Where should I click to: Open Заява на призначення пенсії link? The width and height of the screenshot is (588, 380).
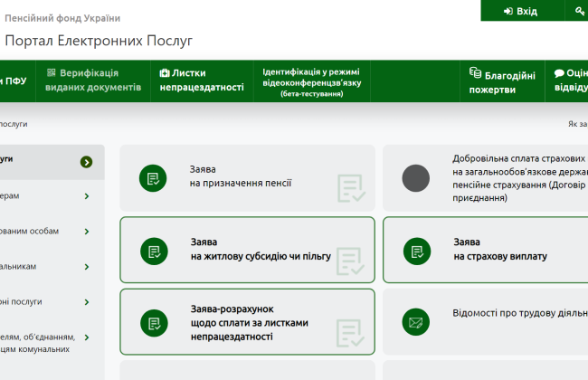coord(240,176)
